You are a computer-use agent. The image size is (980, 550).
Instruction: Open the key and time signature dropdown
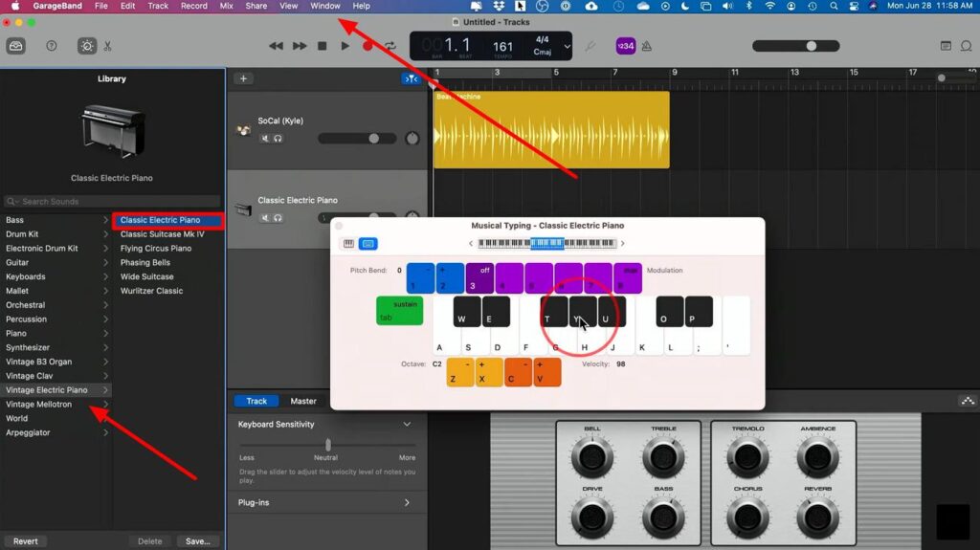(x=567, y=46)
